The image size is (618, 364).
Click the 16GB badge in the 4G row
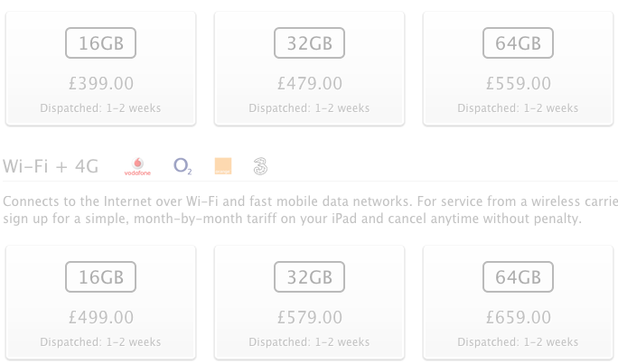pyautogui.click(x=101, y=277)
